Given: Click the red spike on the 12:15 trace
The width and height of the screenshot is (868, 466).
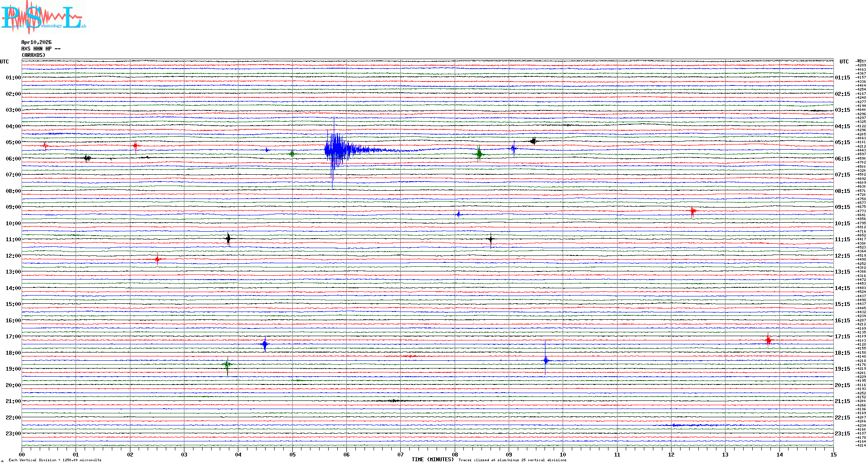Looking at the screenshot, I should (x=157, y=259).
